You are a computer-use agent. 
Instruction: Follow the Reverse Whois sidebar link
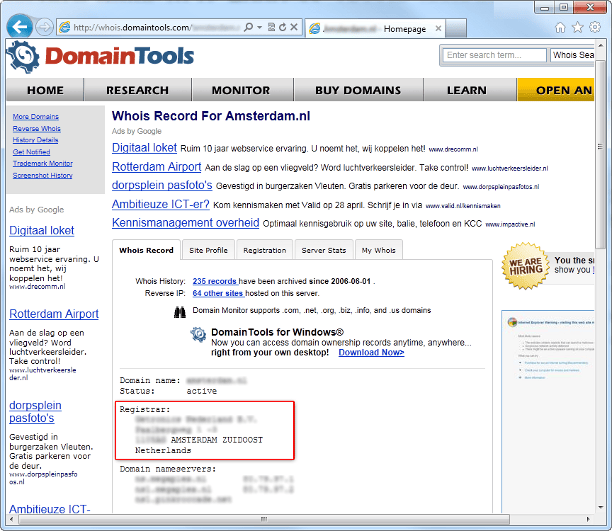(36, 128)
